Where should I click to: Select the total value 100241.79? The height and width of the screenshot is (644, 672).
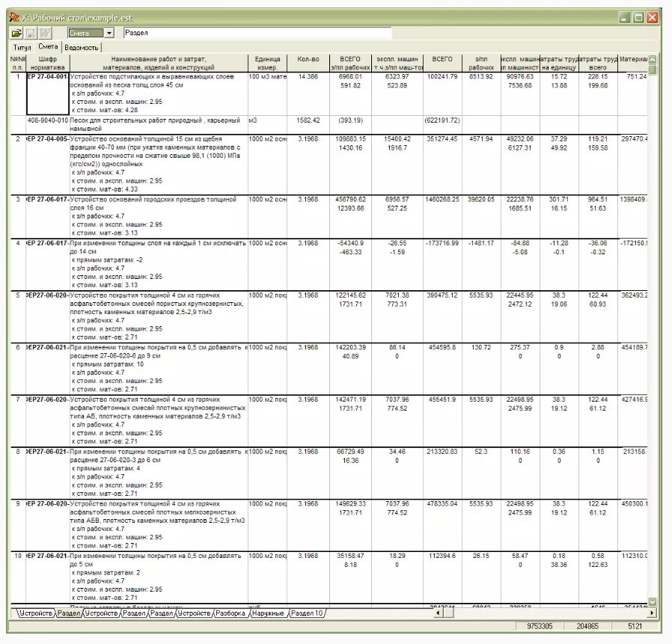[442, 77]
